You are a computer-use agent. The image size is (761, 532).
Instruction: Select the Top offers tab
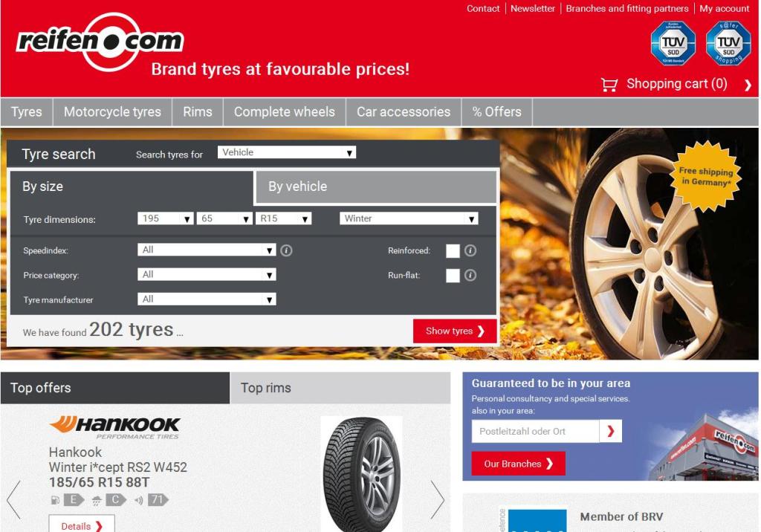point(115,388)
